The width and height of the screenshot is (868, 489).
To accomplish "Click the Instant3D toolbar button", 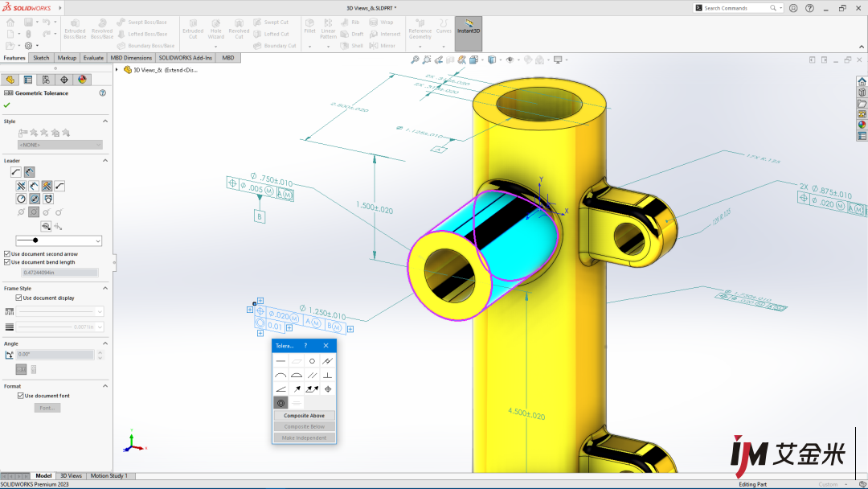I will pos(469,33).
